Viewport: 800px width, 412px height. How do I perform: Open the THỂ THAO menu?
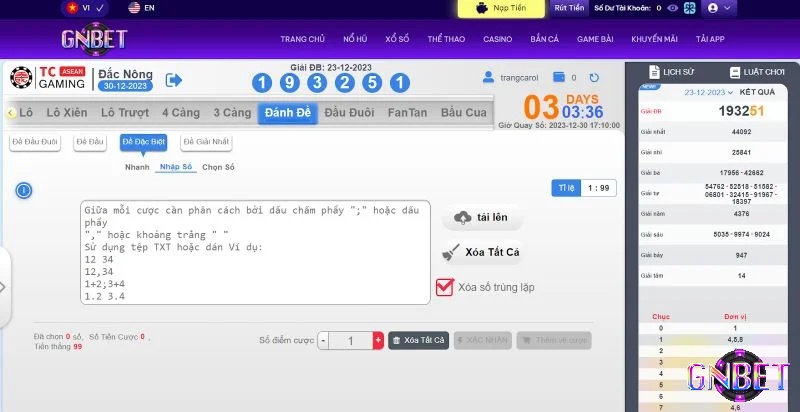click(446, 39)
